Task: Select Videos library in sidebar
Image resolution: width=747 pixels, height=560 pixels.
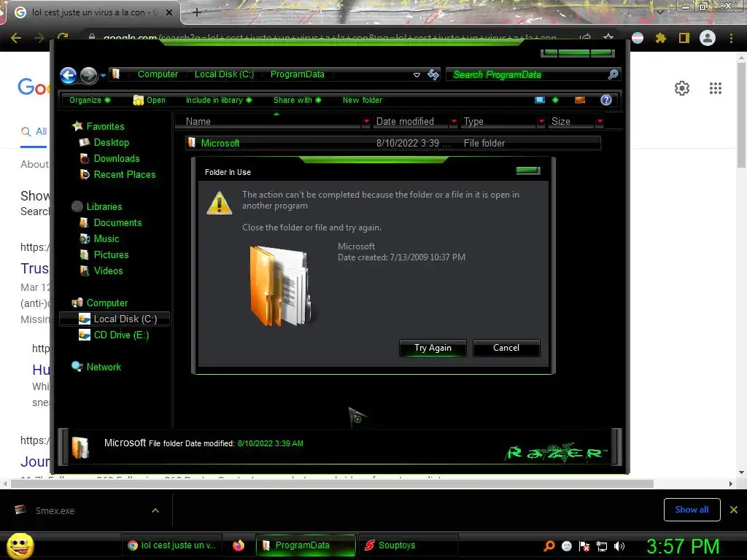Action: click(108, 271)
